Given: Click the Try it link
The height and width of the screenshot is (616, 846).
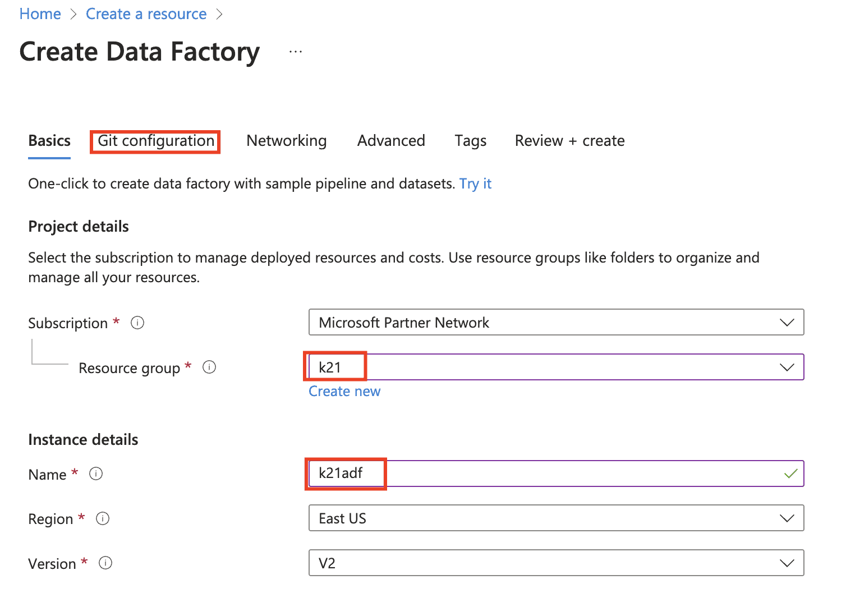Looking at the screenshot, I should click(x=475, y=184).
